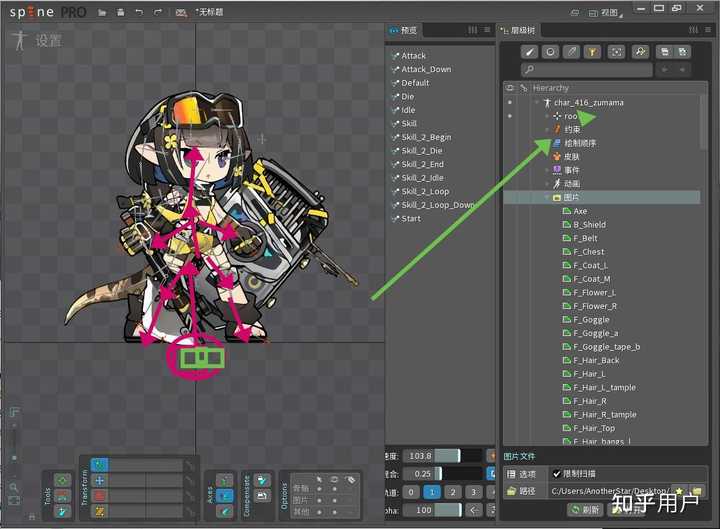This screenshot has width=720, height=529.
Task: Collapse the 图片 images node
Action: pyautogui.click(x=547, y=197)
